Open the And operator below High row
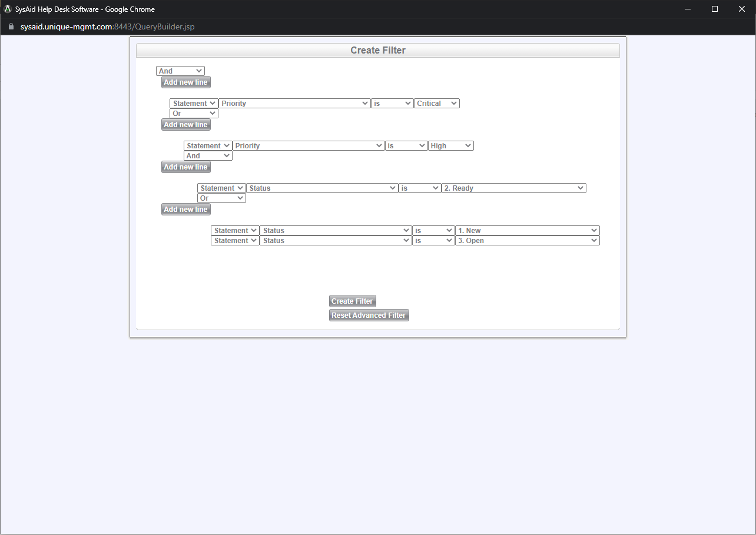 pyautogui.click(x=208, y=156)
